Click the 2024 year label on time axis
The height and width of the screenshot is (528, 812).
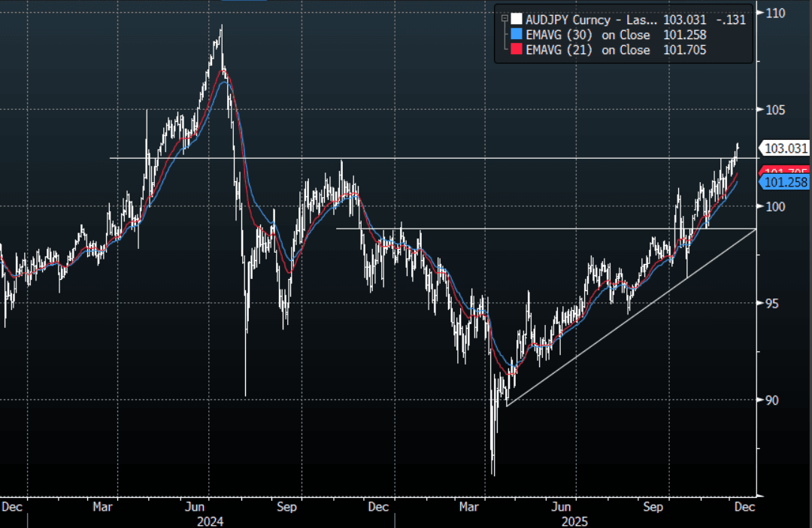coord(210,520)
